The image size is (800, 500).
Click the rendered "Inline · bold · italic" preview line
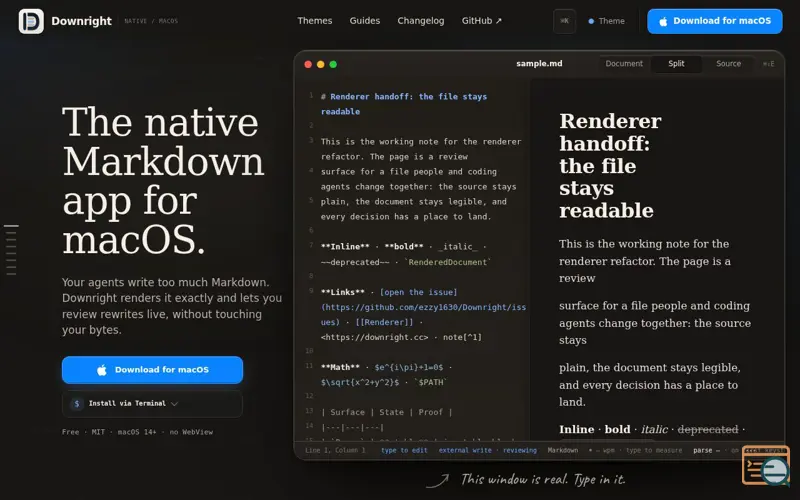click(652, 430)
